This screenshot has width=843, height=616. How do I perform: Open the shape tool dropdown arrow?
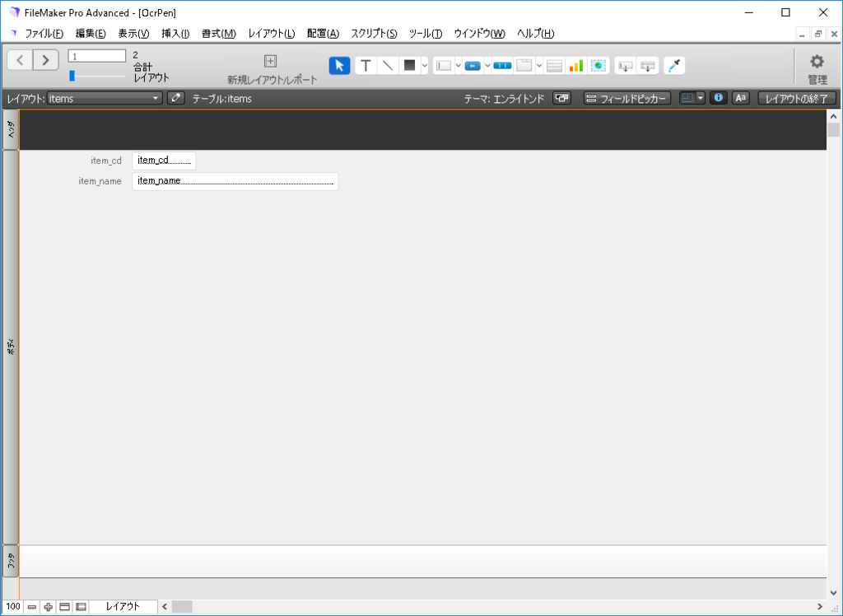point(424,66)
